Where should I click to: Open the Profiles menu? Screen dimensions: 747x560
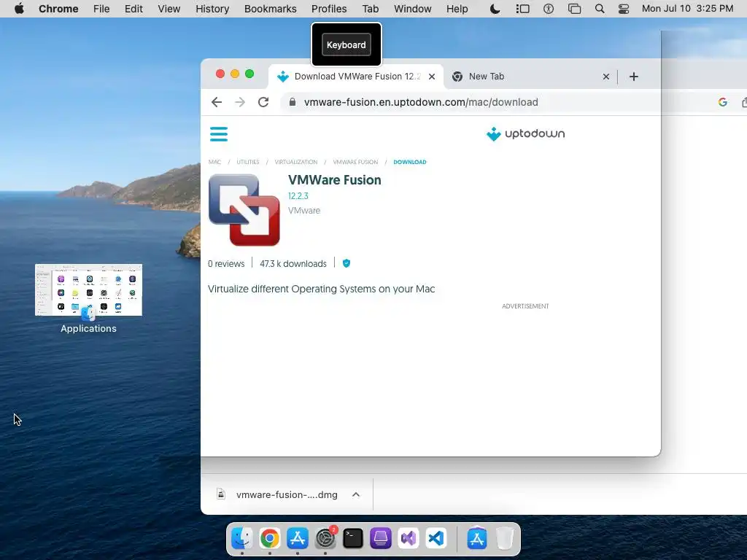click(x=329, y=9)
